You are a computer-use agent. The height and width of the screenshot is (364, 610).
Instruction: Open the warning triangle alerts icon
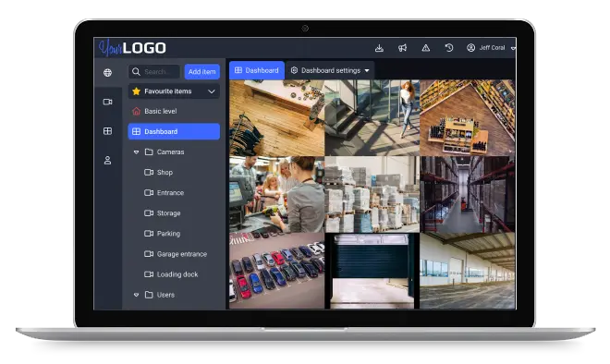(x=425, y=48)
